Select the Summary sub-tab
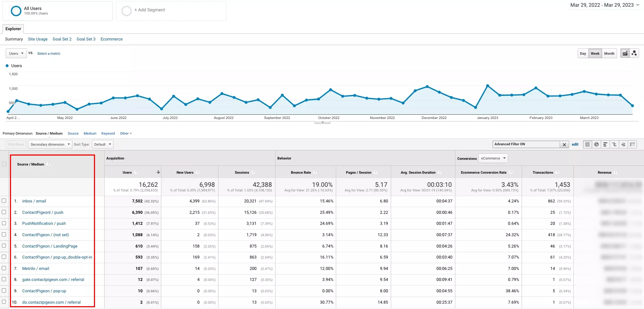Image resolution: width=644 pixels, height=309 pixels. pos(14,39)
